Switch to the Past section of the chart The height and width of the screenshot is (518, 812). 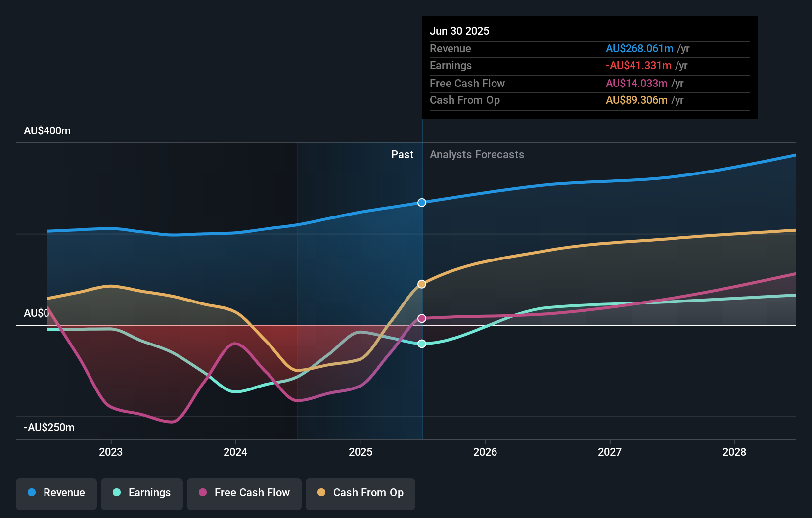(402, 155)
